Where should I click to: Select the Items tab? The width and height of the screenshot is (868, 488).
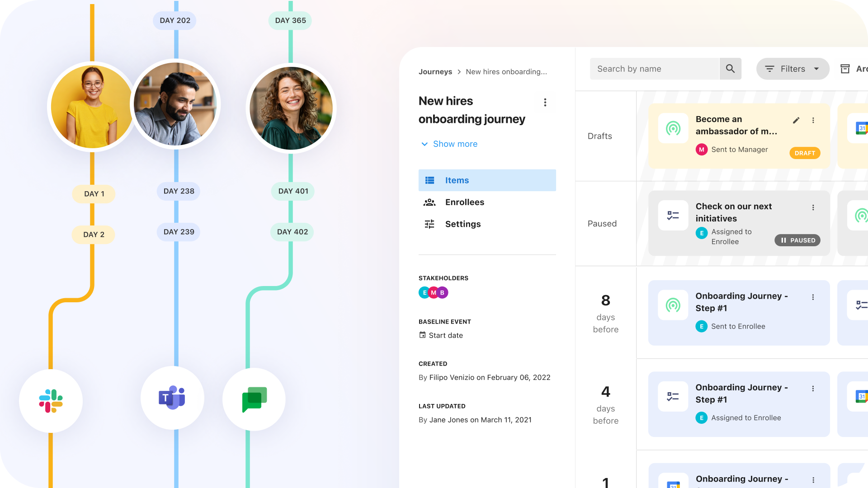click(487, 180)
